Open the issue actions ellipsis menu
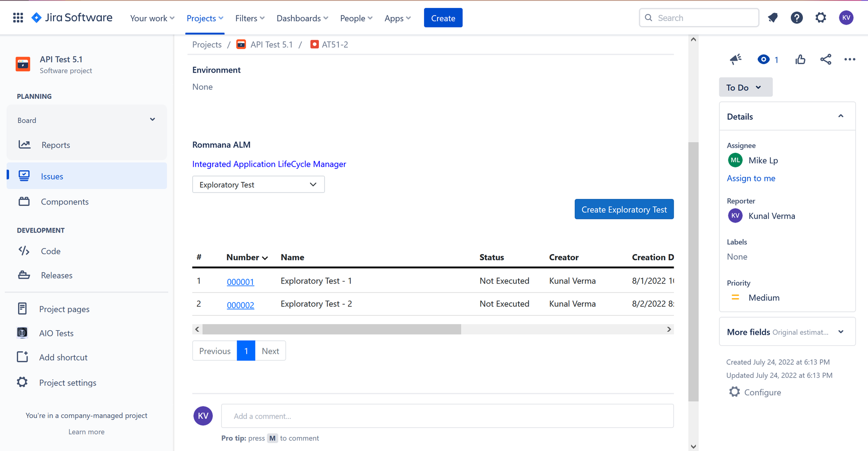The width and height of the screenshot is (868, 451). (850, 59)
